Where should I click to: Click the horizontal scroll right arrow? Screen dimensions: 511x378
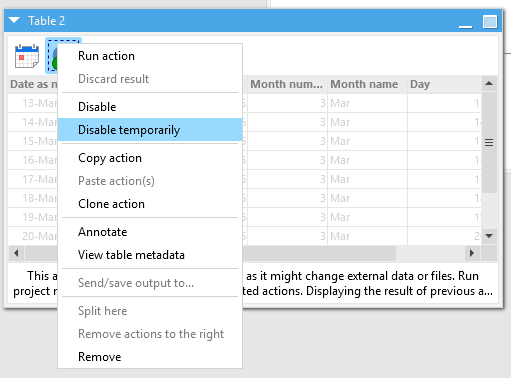coord(472,253)
